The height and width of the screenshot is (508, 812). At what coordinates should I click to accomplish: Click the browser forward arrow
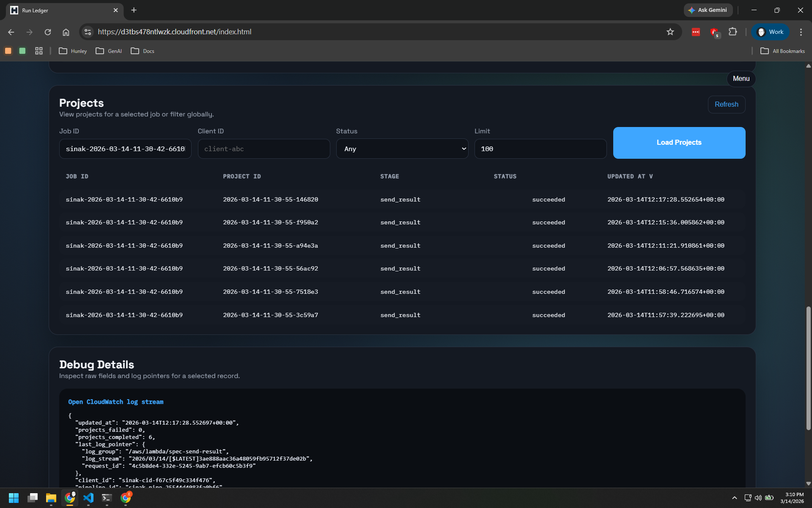point(30,32)
